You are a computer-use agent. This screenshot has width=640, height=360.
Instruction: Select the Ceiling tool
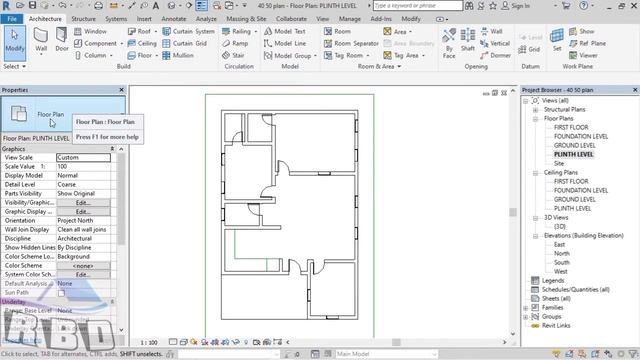point(142,43)
